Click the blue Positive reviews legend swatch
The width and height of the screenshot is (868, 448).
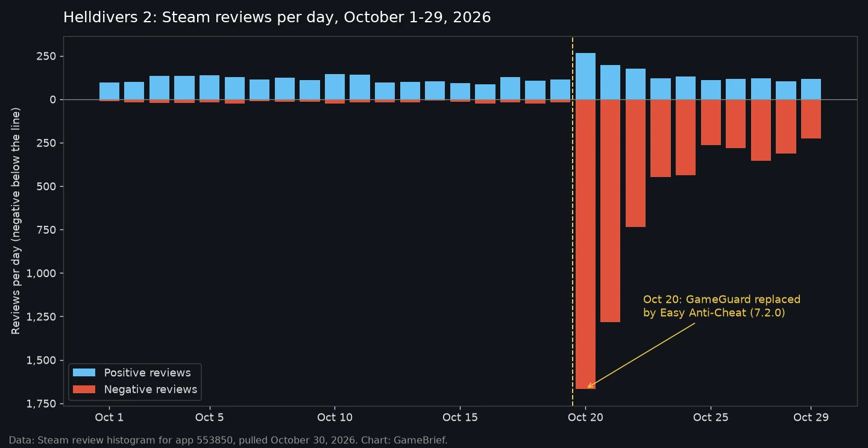tap(84, 373)
